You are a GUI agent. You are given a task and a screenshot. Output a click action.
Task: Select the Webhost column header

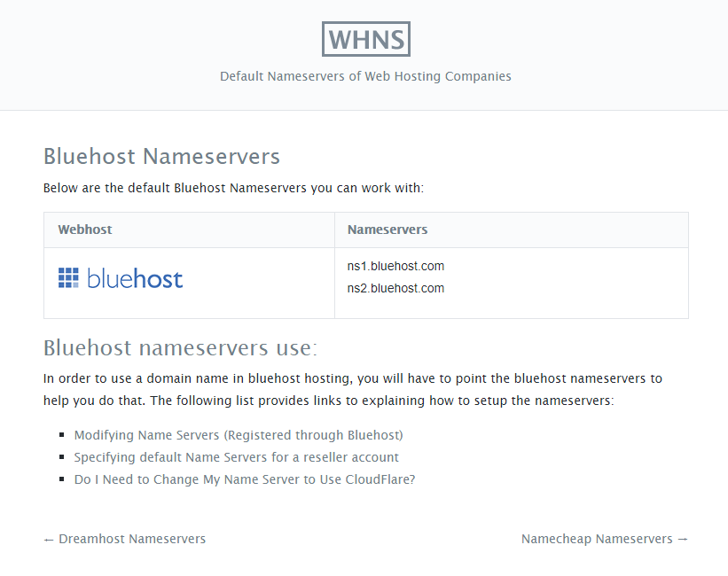point(84,229)
